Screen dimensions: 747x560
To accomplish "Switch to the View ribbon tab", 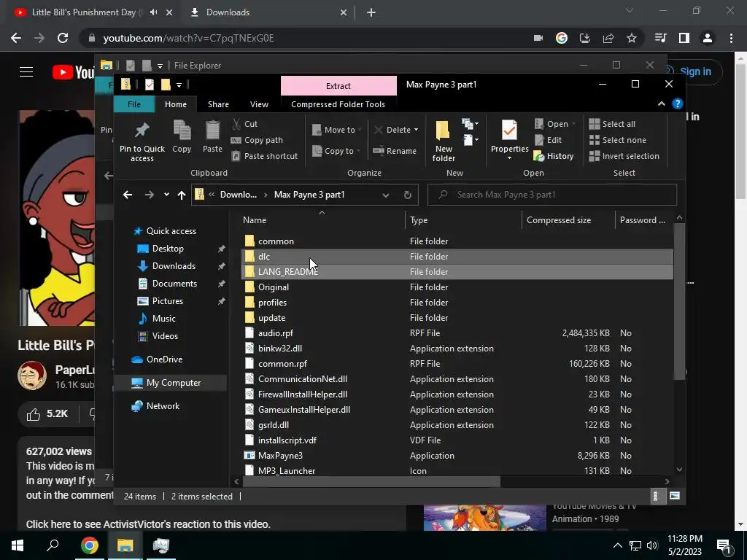I will tap(259, 104).
